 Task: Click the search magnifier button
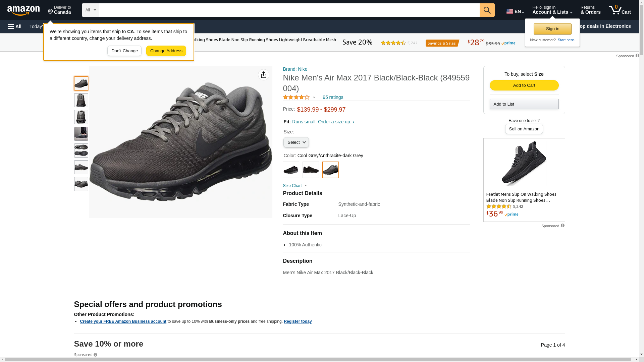pos(487,10)
